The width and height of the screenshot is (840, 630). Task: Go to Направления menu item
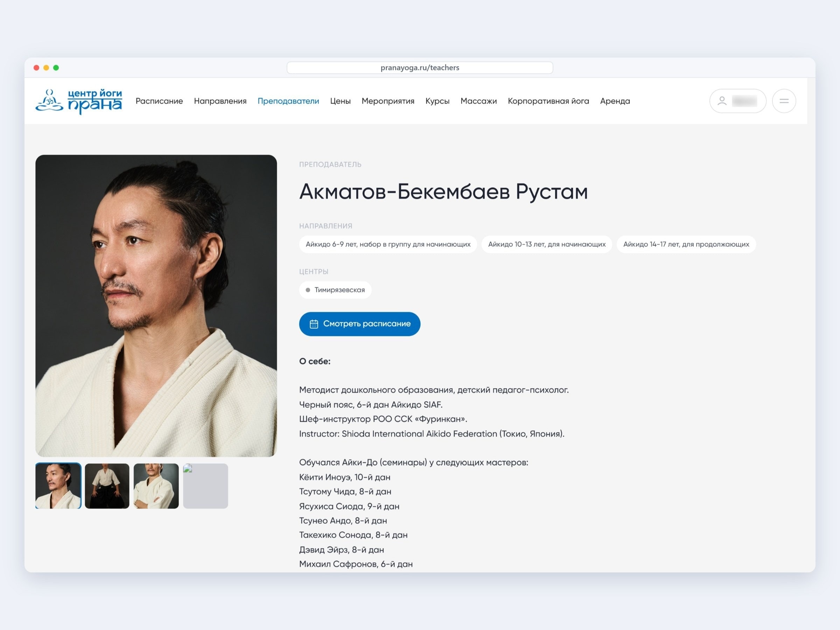pyautogui.click(x=220, y=101)
